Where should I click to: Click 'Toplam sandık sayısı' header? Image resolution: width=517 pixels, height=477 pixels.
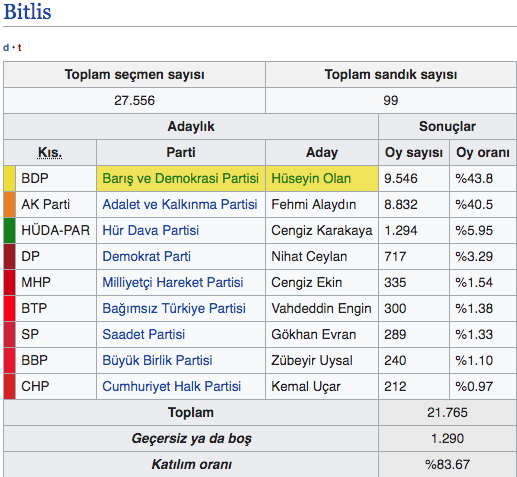[x=391, y=74]
